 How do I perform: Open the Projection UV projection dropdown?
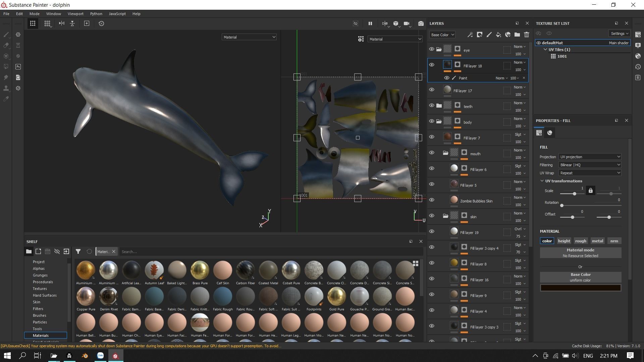[x=590, y=157]
